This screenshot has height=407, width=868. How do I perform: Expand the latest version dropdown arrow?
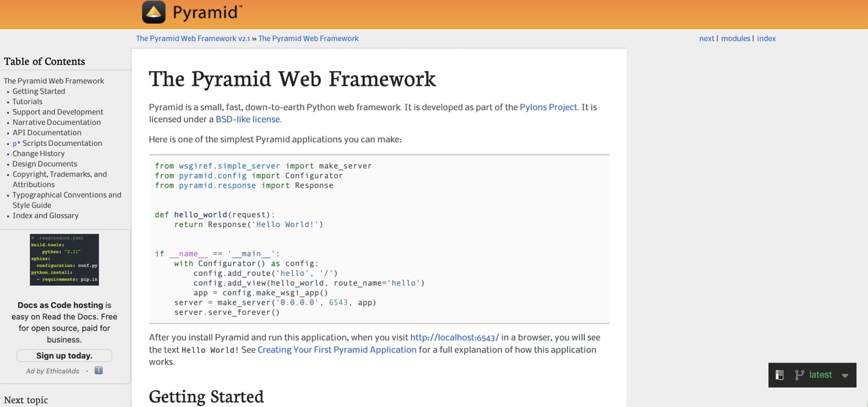pos(845,376)
